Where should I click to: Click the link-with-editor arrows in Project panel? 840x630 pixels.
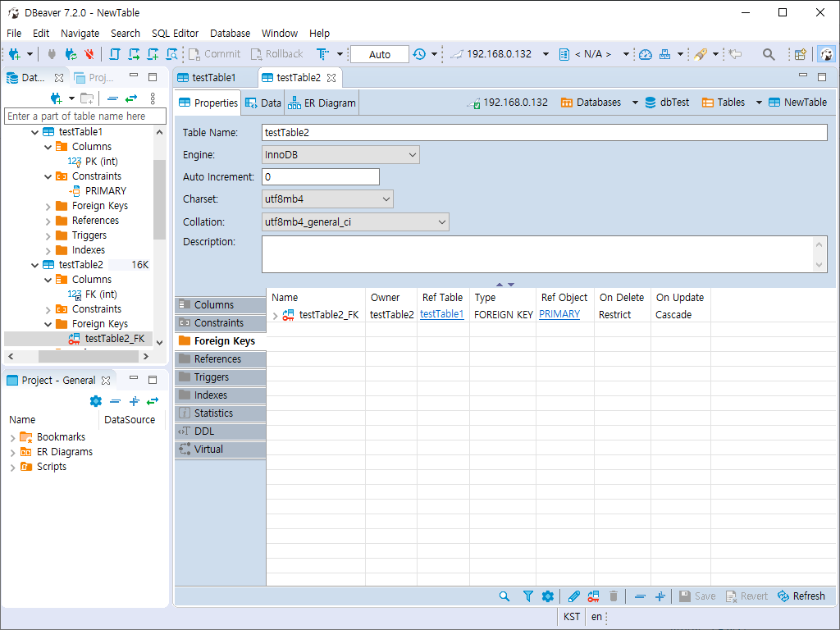tap(153, 400)
